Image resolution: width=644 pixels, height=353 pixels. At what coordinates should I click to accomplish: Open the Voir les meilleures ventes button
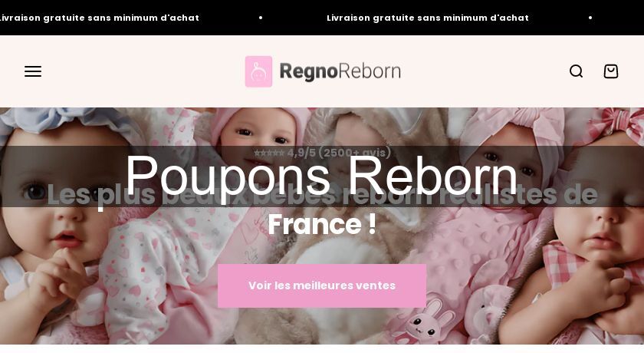(x=322, y=285)
